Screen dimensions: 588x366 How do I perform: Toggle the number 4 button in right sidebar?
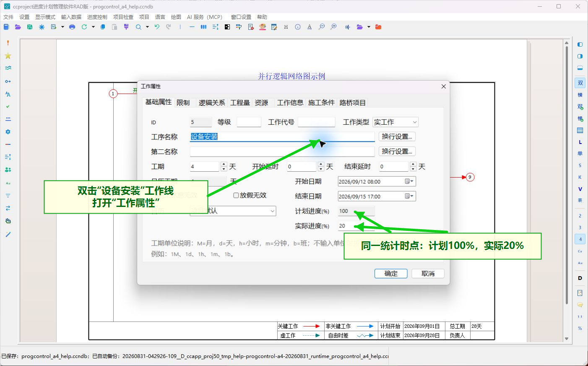click(x=580, y=239)
